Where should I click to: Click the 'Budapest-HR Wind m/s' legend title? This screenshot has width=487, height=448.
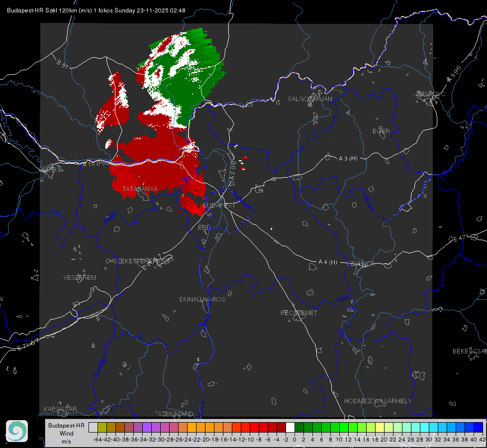(66, 434)
